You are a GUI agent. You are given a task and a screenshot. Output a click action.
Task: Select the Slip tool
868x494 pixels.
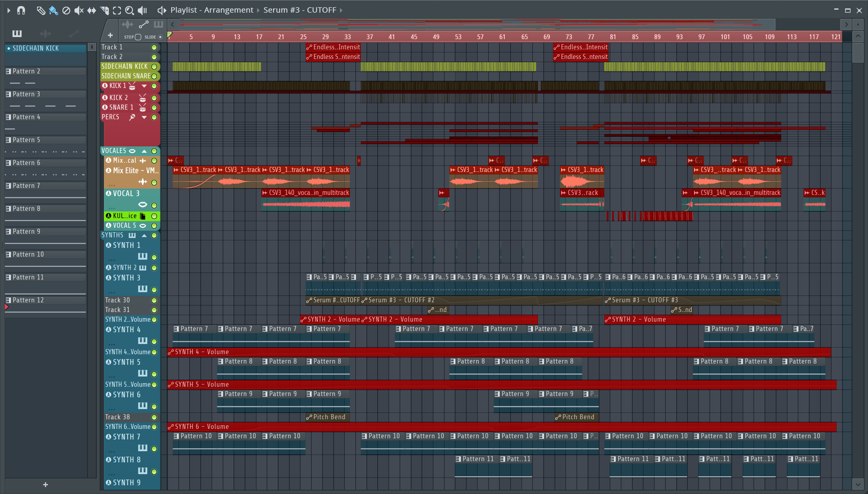92,11
